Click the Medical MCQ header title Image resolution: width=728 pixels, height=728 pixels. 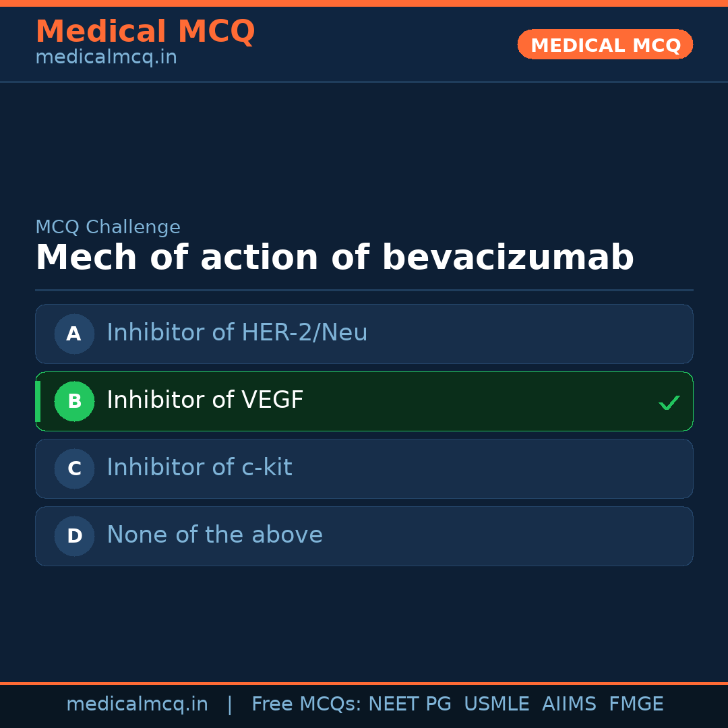point(145,32)
